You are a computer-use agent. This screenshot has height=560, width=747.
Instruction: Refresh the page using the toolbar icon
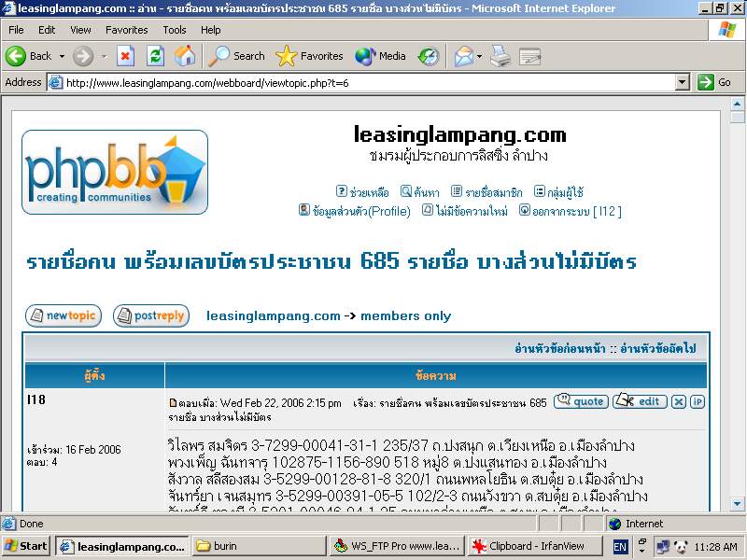coord(155,56)
